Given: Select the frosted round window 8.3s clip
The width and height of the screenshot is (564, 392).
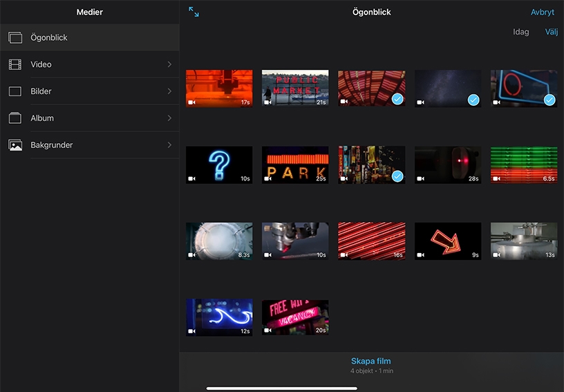Looking at the screenshot, I should point(219,241).
